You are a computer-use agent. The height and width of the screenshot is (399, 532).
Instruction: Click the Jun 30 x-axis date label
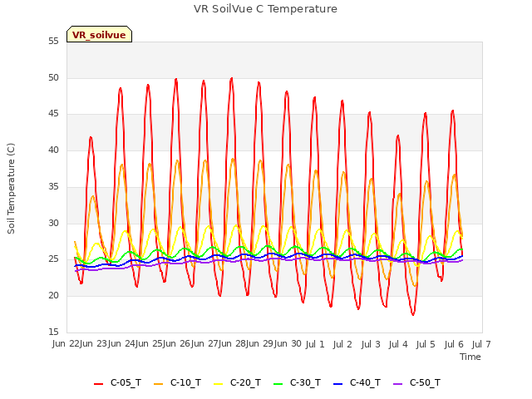288,344
